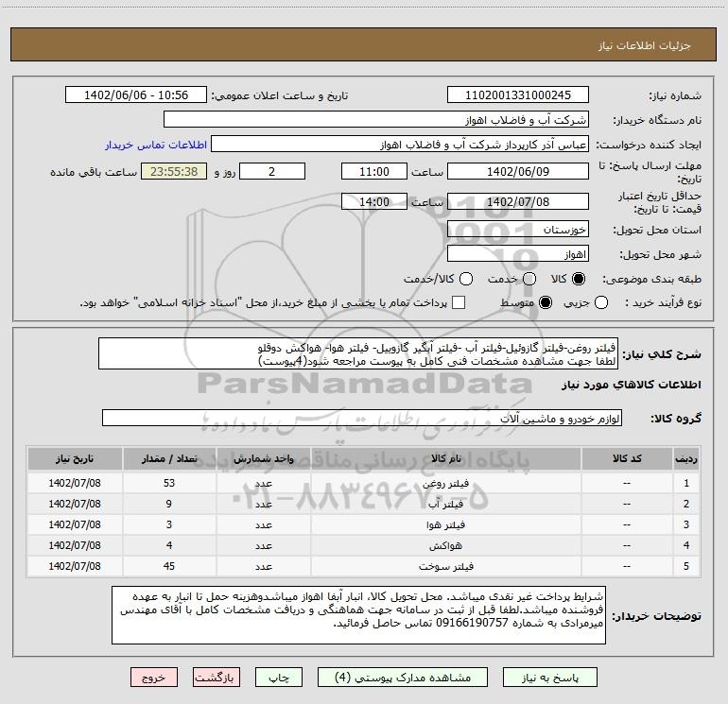Click the ردیف column header
This screenshot has height=704, width=728.
tap(686, 458)
